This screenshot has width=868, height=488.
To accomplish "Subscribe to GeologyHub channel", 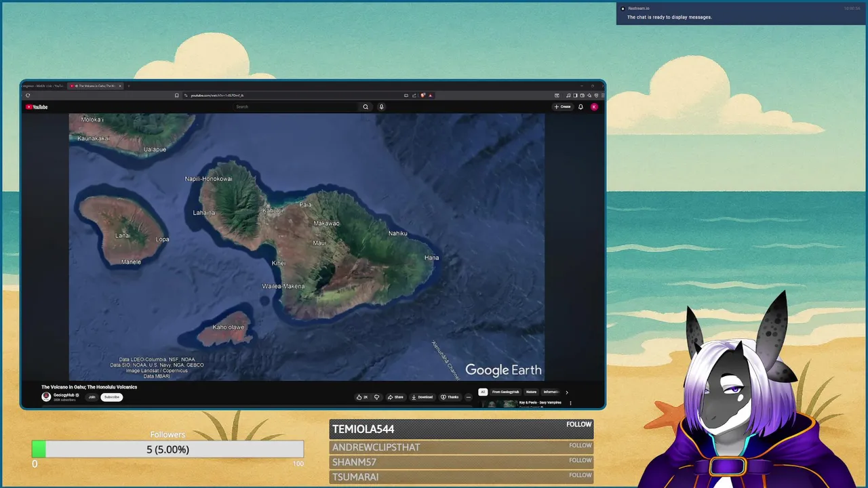I will pos(112,397).
